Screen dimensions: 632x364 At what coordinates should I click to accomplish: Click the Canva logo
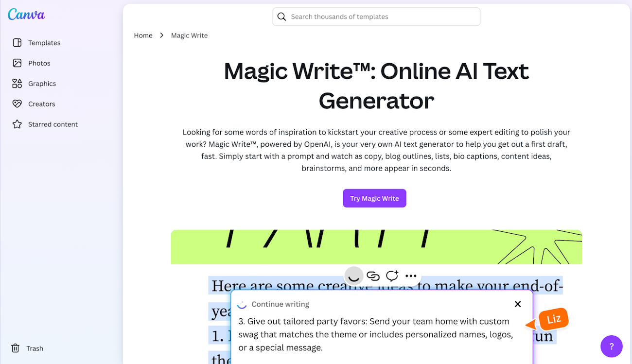26,15
